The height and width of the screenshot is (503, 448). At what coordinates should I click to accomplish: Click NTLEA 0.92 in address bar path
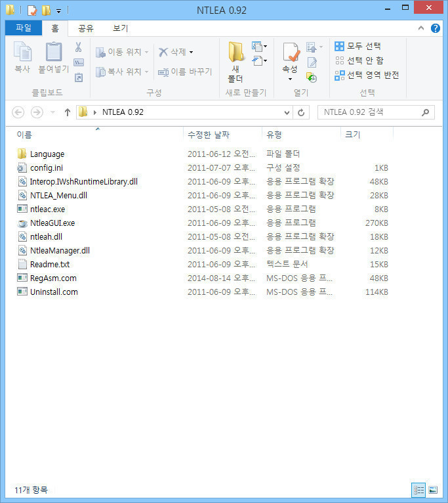tap(123, 112)
